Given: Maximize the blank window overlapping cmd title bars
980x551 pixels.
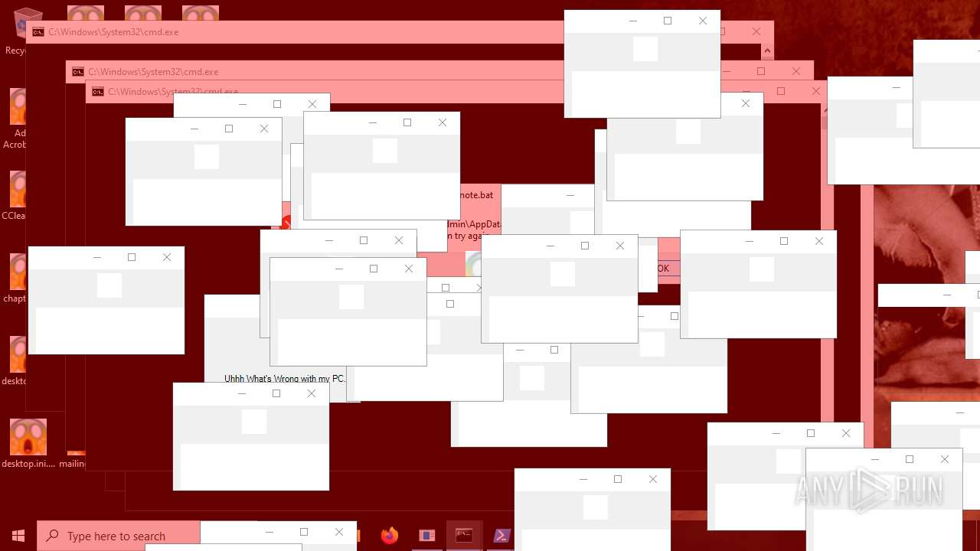Looking at the screenshot, I should click(668, 21).
